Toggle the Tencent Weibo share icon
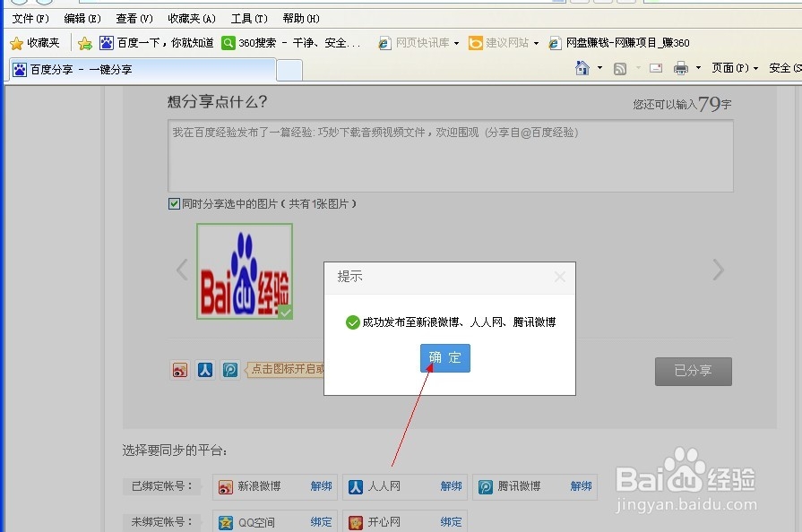802x532 pixels. (230, 370)
